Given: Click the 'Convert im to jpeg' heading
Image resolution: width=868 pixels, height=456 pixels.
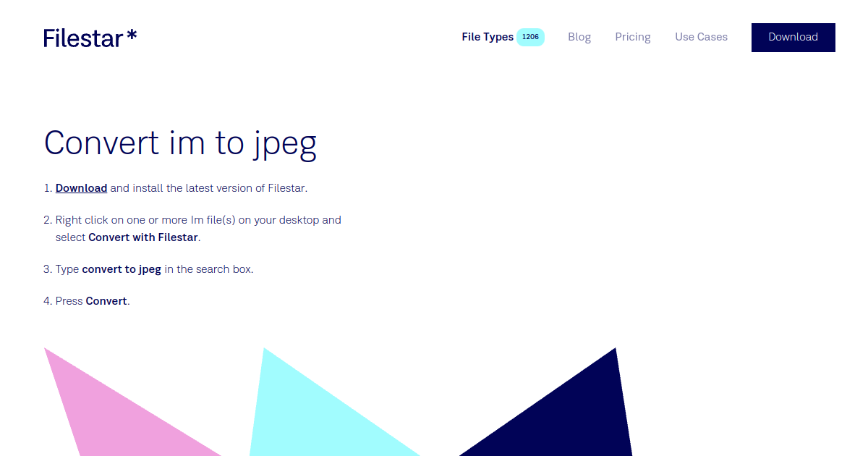Looking at the screenshot, I should point(181,143).
